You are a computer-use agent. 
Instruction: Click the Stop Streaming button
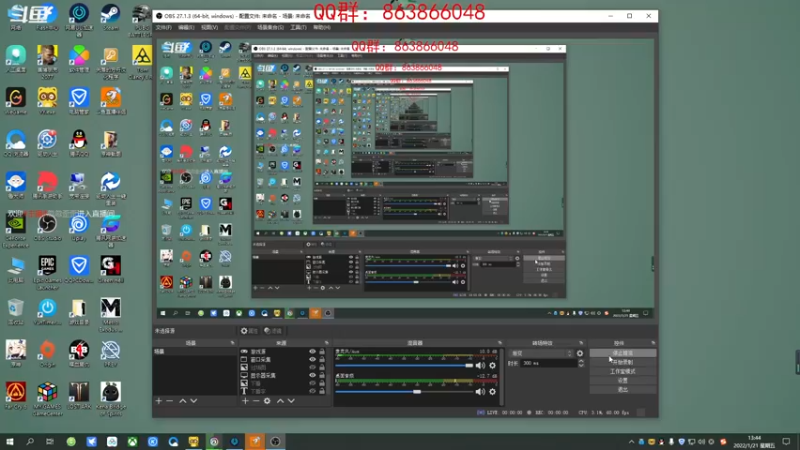623,353
